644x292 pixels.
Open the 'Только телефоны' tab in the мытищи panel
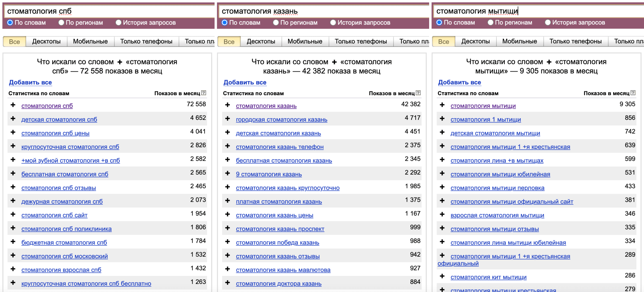pos(575,41)
